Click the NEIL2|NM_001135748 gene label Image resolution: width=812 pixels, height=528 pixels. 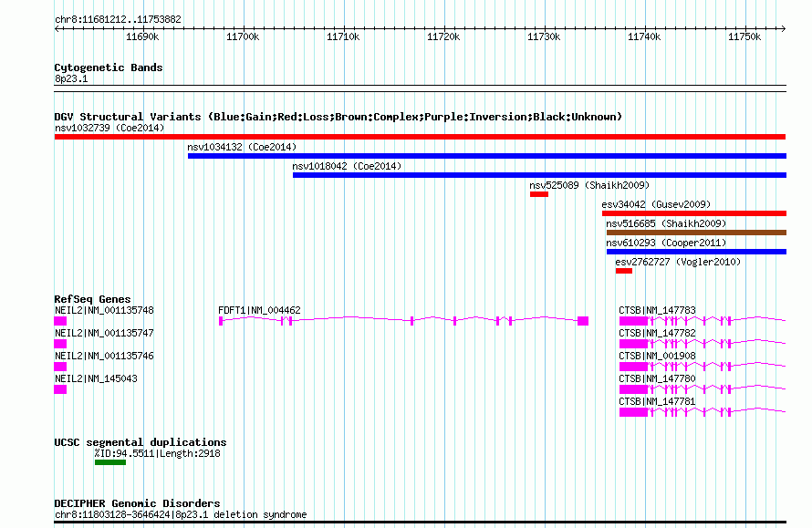point(104,311)
